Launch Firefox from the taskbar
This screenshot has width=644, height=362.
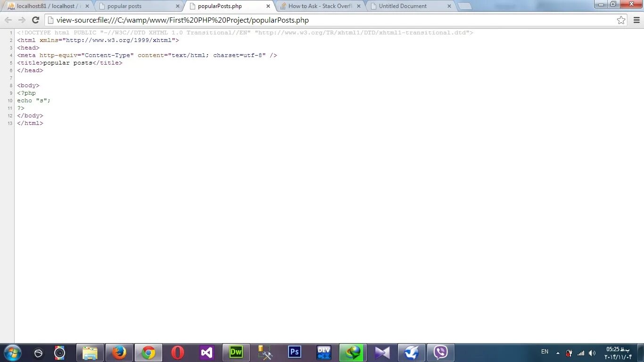point(119,353)
